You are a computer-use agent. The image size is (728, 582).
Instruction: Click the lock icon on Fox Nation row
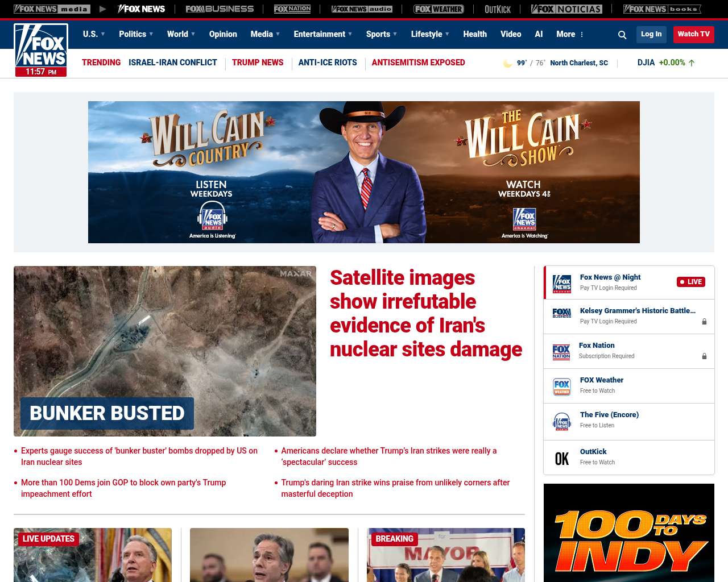click(x=704, y=356)
